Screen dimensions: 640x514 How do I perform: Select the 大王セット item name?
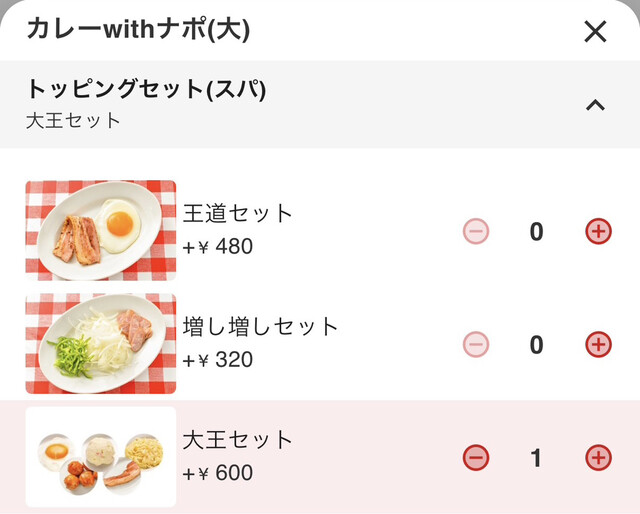[x=238, y=439]
